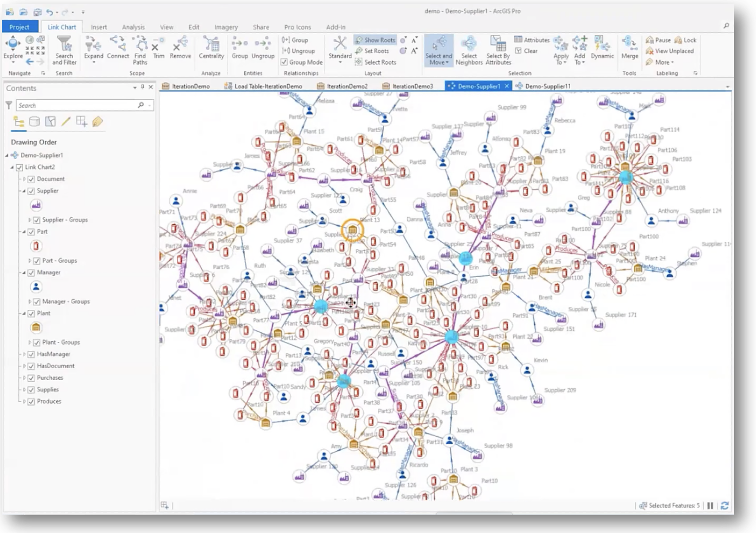
Task: Collapse the Demo-Supplier1 tree node
Action: point(7,155)
